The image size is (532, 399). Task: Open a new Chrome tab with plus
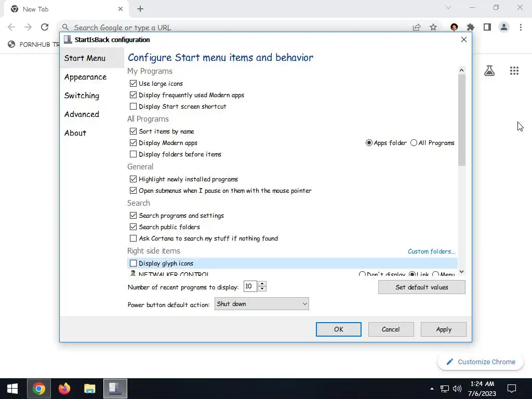click(140, 9)
